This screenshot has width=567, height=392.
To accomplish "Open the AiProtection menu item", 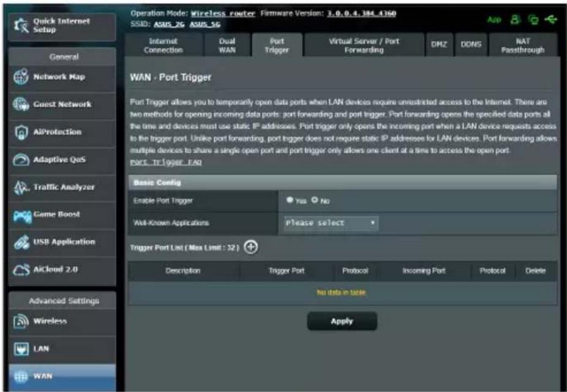I will pos(62,132).
